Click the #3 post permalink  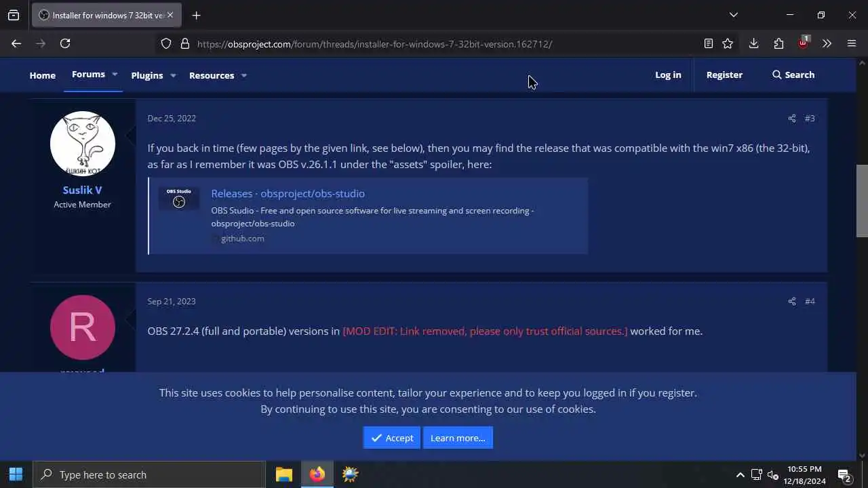point(810,119)
